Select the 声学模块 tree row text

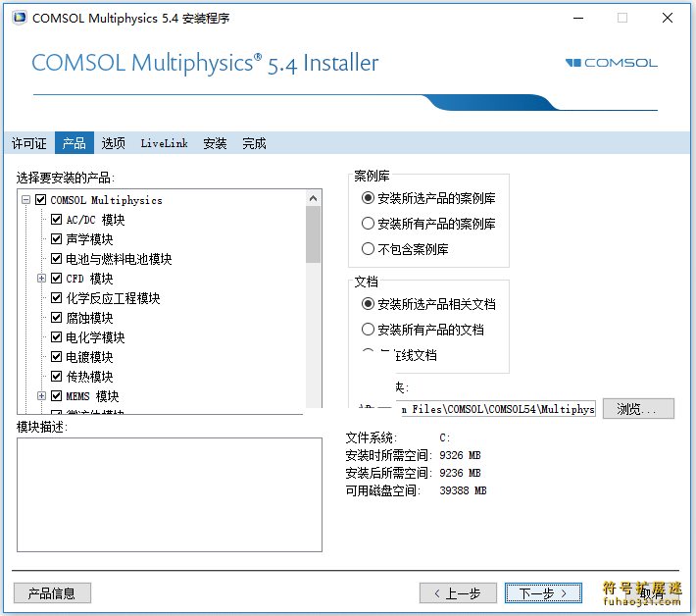pyautogui.click(x=89, y=239)
